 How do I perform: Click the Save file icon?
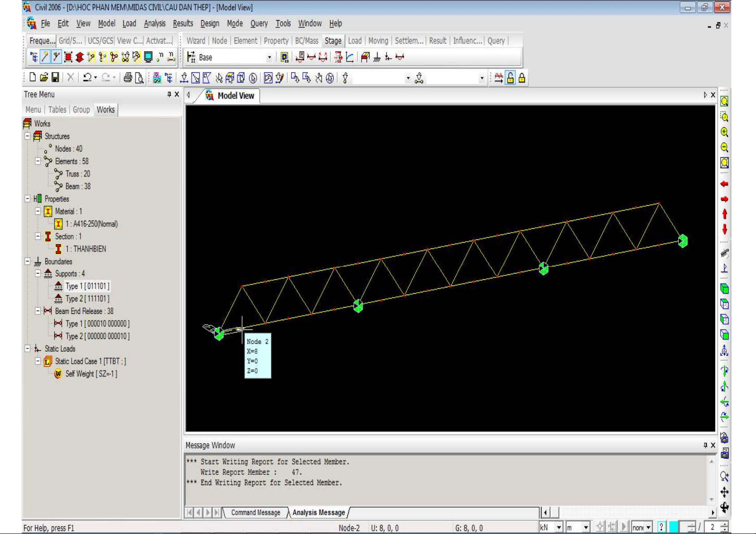tap(55, 78)
